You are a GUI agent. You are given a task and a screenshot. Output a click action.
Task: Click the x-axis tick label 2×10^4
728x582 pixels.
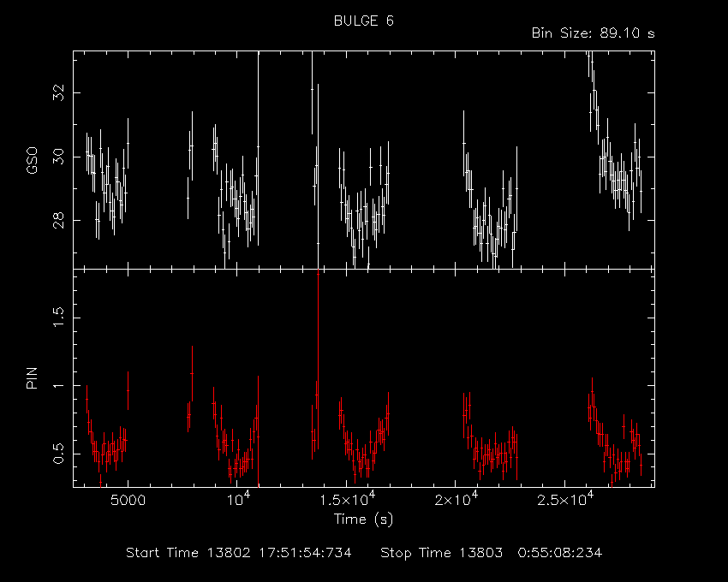tap(456, 499)
